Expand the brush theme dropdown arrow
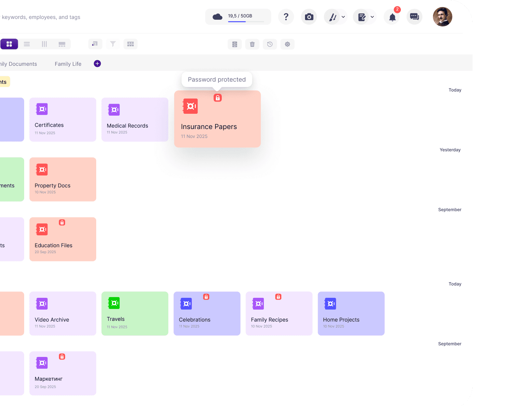 pos(343,17)
